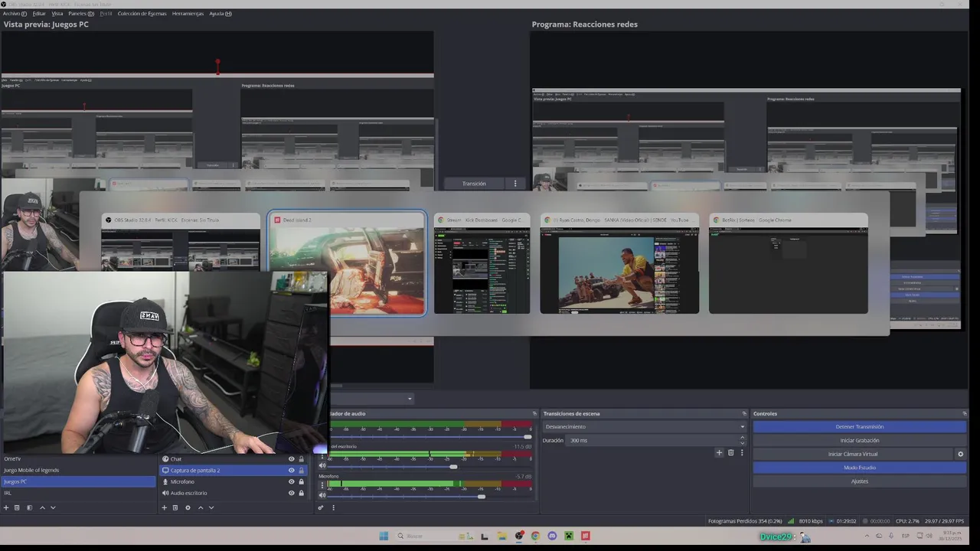Toggle lock on Audio escritorio source

(301, 493)
